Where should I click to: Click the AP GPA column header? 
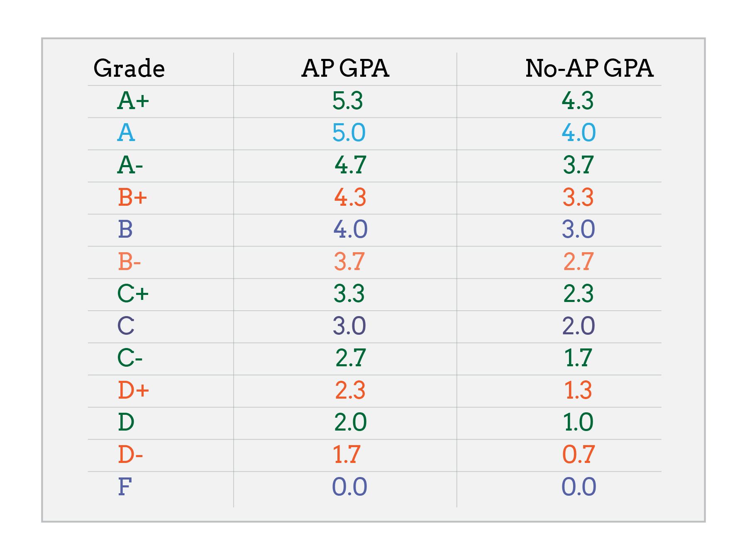[345, 68]
